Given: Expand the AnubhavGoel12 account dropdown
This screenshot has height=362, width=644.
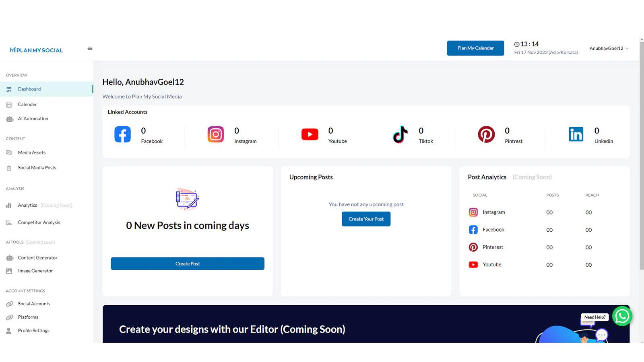Looking at the screenshot, I should pyautogui.click(x=609, y=48).
